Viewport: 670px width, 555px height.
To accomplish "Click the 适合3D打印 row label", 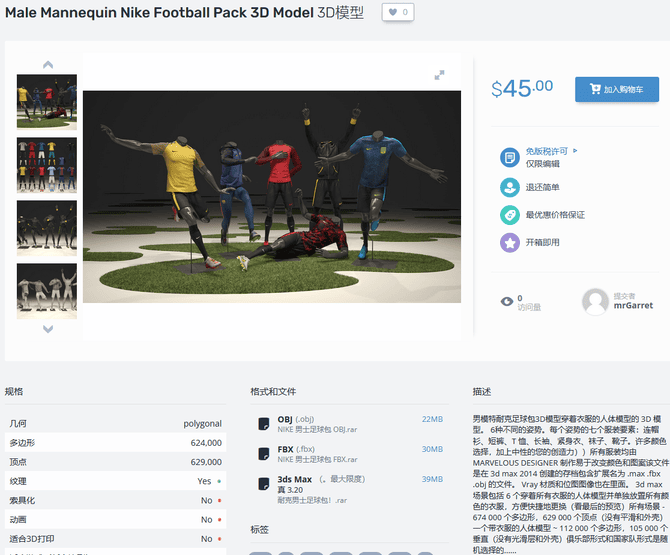I will pyautogui.click(x=32, y=539).
